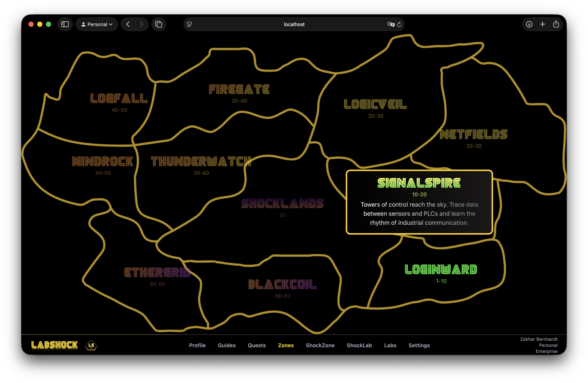Click the LABSHOCK logo text
Image resolution: width=588 pixels, height=383 pixels.
click(55, 345)
